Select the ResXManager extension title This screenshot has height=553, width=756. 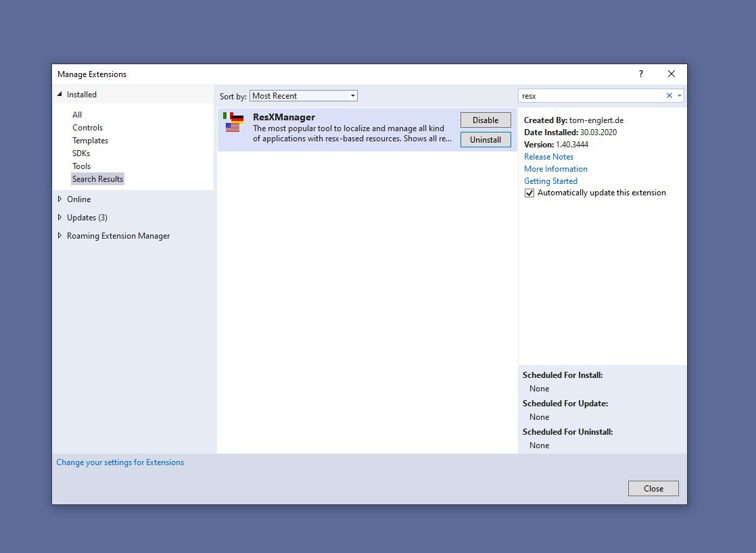click(x=284, y=117)
